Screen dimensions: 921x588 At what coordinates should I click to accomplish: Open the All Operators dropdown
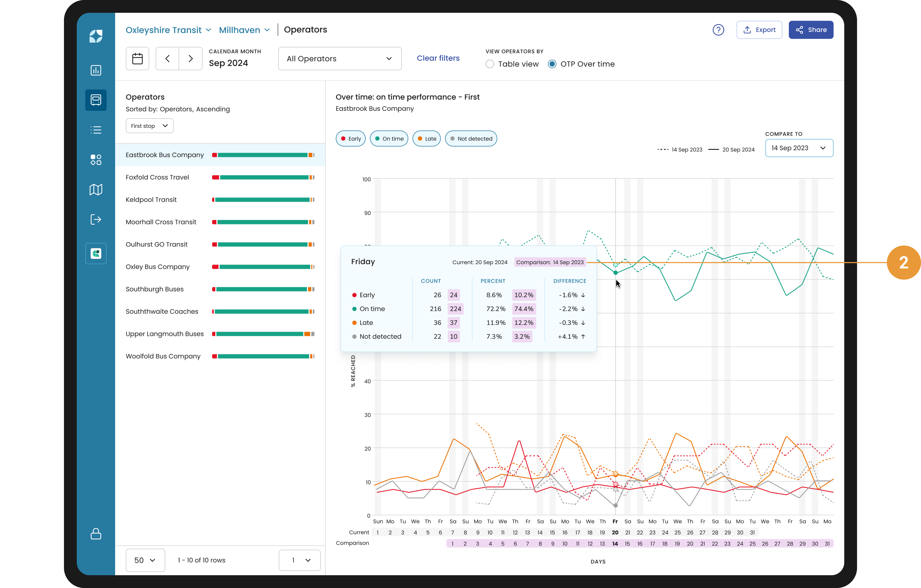(340, 59)
